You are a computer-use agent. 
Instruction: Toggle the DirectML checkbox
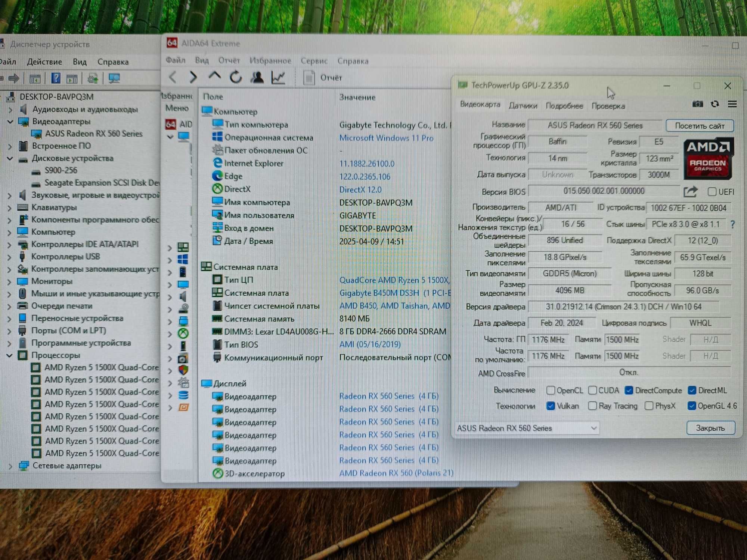tap(692, 391)
